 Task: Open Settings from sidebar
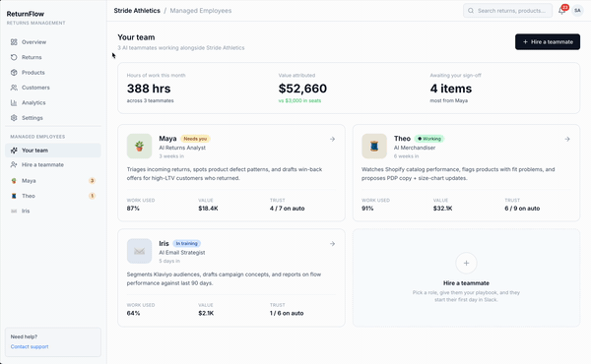(53, 118)
